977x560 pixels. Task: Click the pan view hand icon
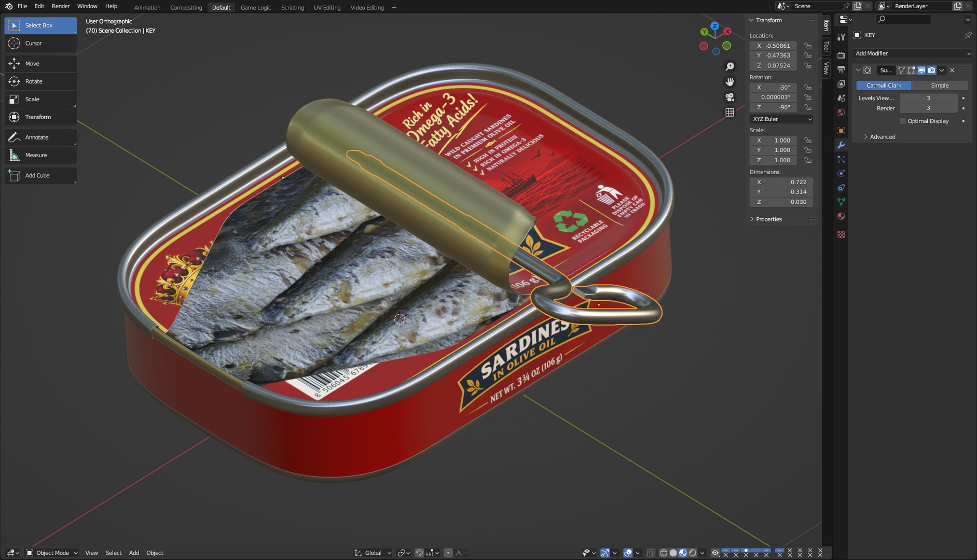click(x=730, y=82)
